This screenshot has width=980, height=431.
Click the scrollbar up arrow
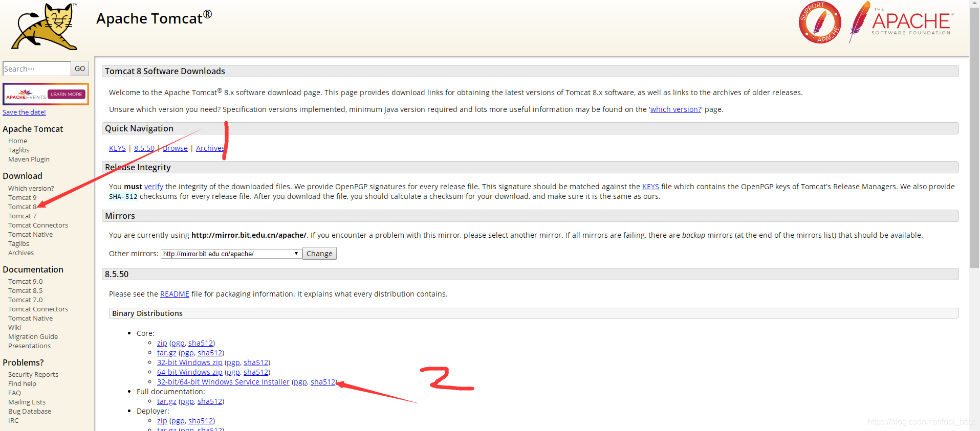click(974, 4)
